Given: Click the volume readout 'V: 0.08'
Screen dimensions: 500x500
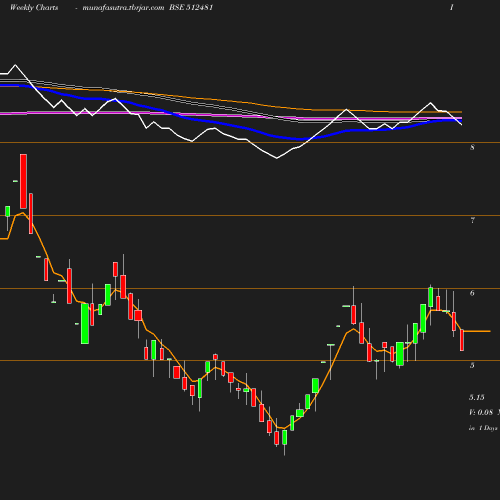Looking at the screenshot, I should 481,412.
